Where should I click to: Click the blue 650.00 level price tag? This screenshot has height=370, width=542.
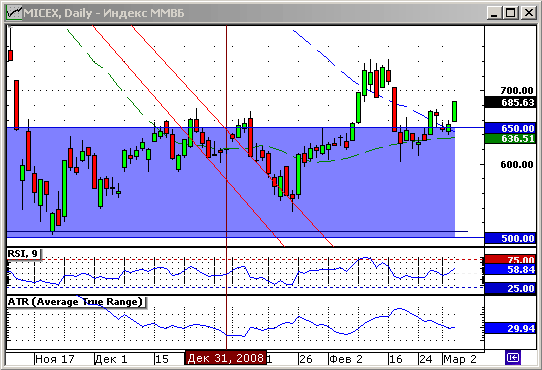[511, 128]
